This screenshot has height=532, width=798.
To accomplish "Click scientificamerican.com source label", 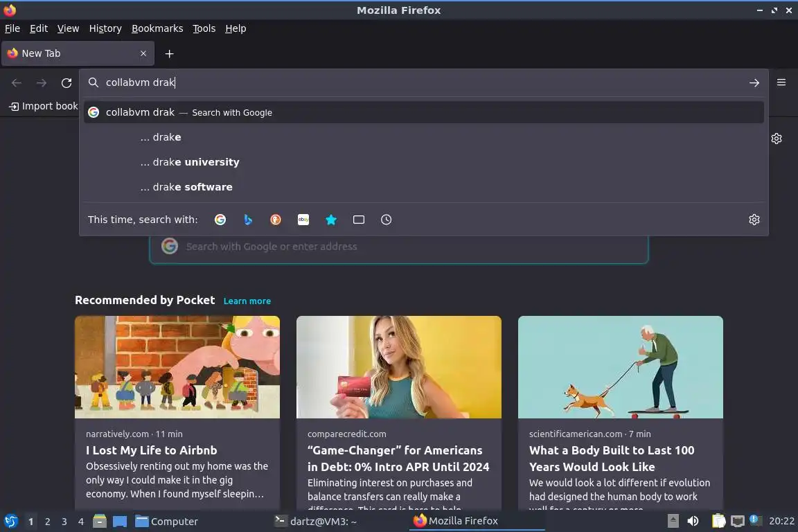I will [x=575, y=434].
